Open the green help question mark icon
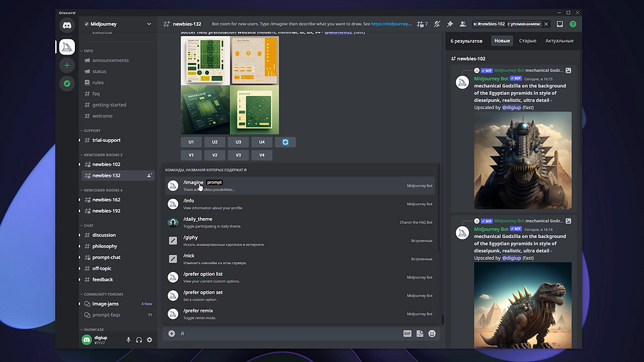The width and height of the screenshot is (644, 362). coord(572,24)
